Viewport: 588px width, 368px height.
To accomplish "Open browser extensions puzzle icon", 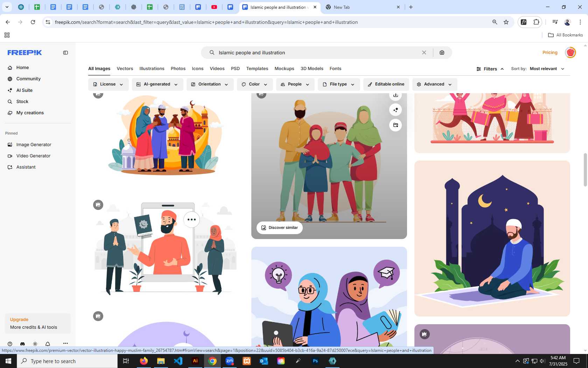I will (536, 22).
